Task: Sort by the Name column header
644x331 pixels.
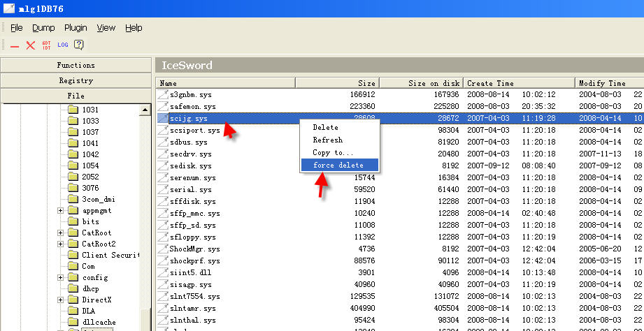Action: click(225, 83)
